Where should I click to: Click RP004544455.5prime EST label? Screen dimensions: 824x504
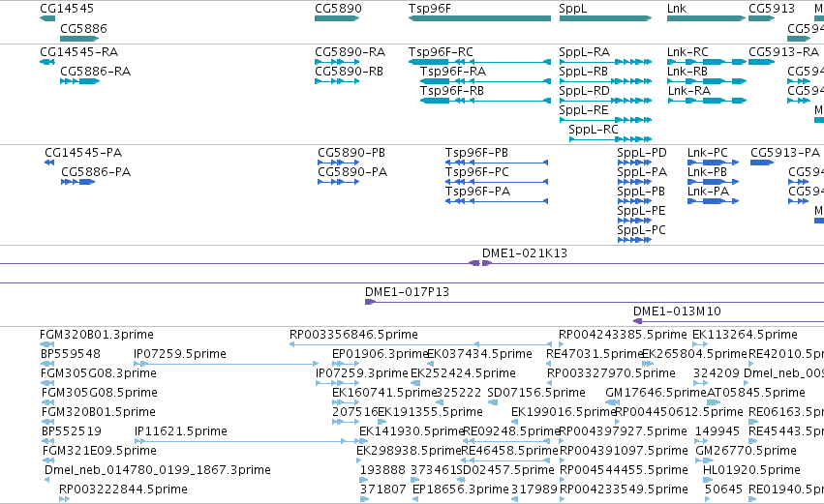point(624,470)
